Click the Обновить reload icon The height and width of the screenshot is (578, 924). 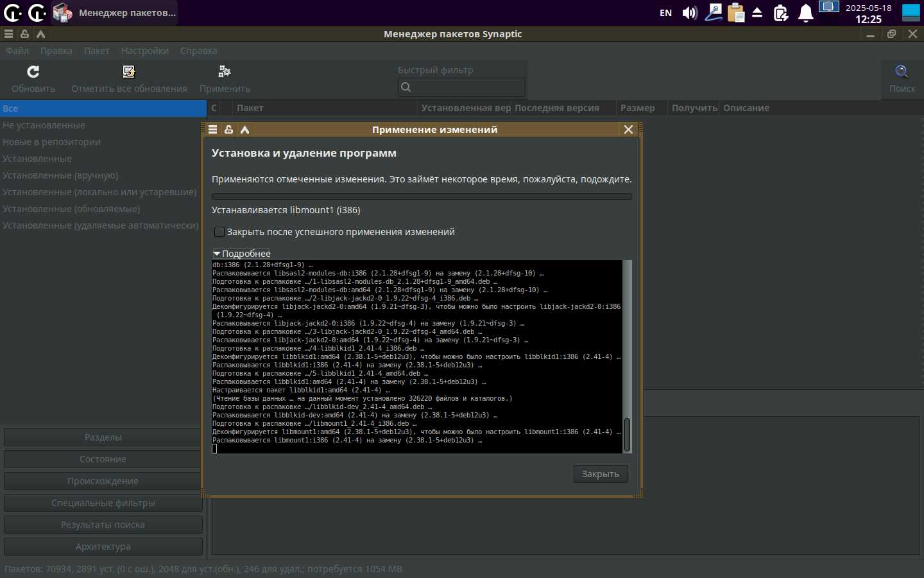(33, 72)
